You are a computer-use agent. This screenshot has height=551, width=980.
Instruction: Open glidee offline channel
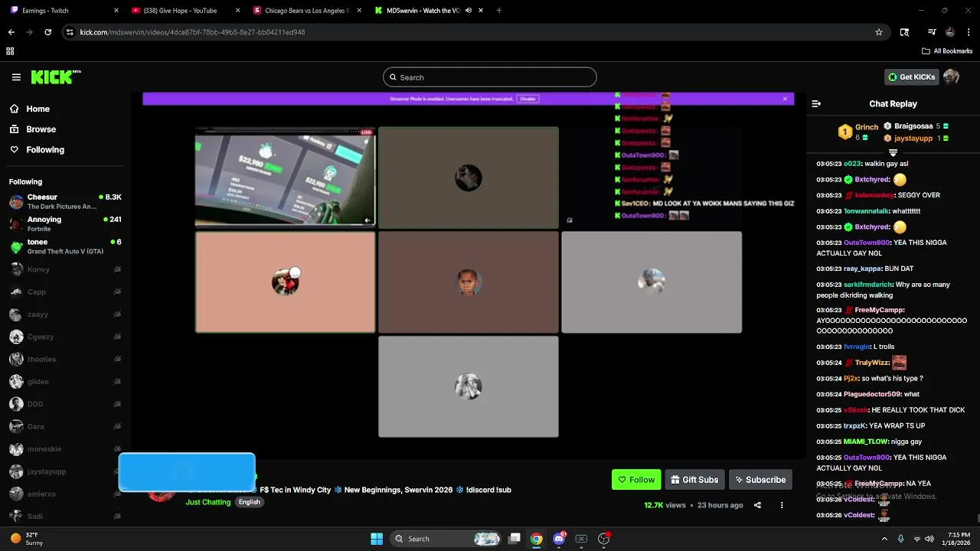click(65, 382)
